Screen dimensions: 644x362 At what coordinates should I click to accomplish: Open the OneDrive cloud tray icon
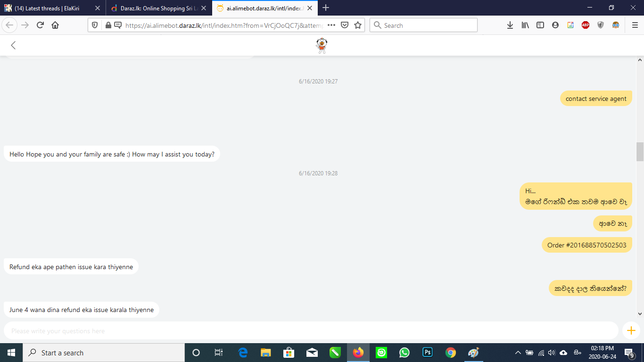click(563, 353)
